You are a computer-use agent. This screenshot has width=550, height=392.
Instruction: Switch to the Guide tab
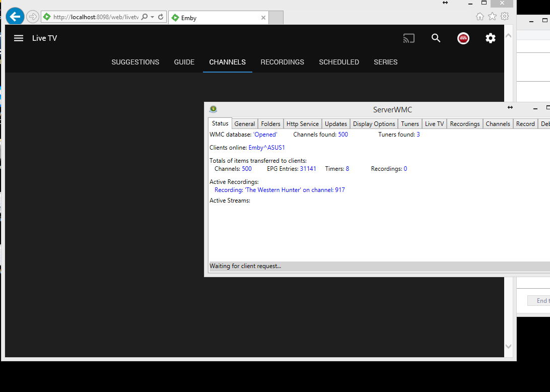(x=184, y=62)
